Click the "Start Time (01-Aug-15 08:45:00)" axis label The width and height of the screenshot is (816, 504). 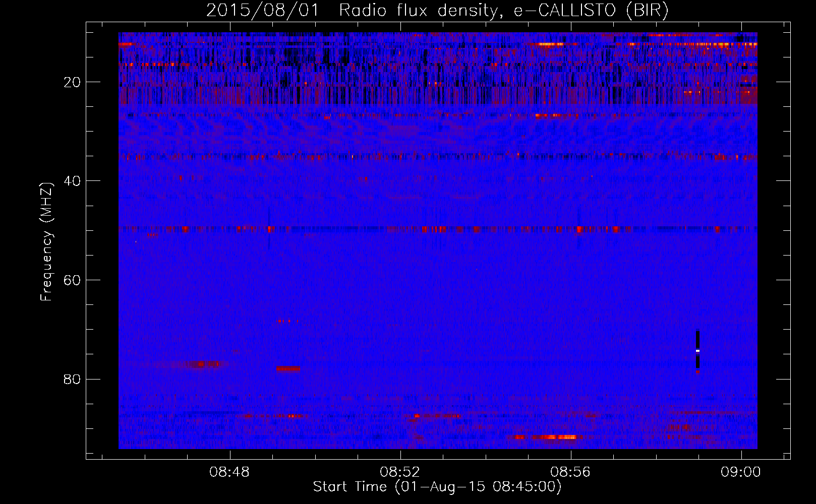point(437,487)
